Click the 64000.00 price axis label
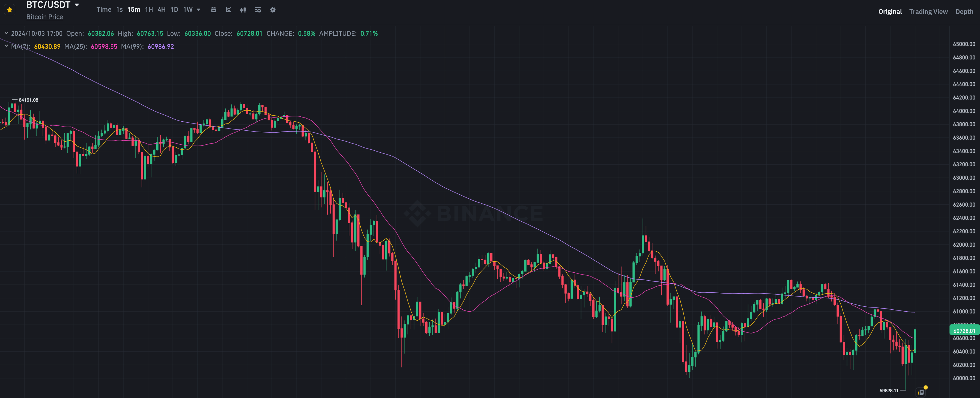Viewport: 980px width, 398px height. tap(964, 111)
